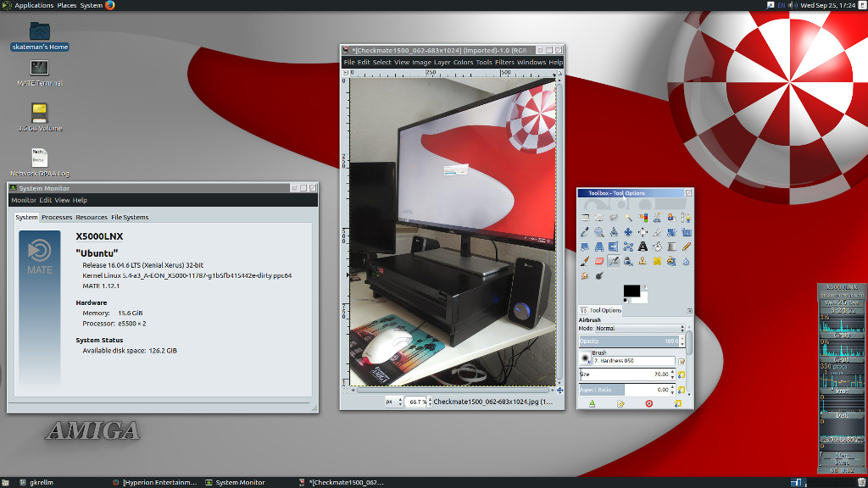Click the Opacity slider in Tool Options
This screenshot has width=868, height=488.
pyautogui.click(x=630, y=341)
